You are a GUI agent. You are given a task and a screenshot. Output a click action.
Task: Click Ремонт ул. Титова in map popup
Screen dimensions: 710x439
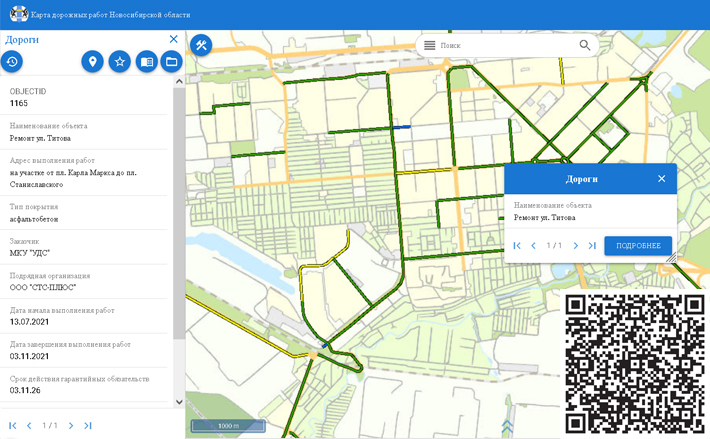(x=544, y=218)
